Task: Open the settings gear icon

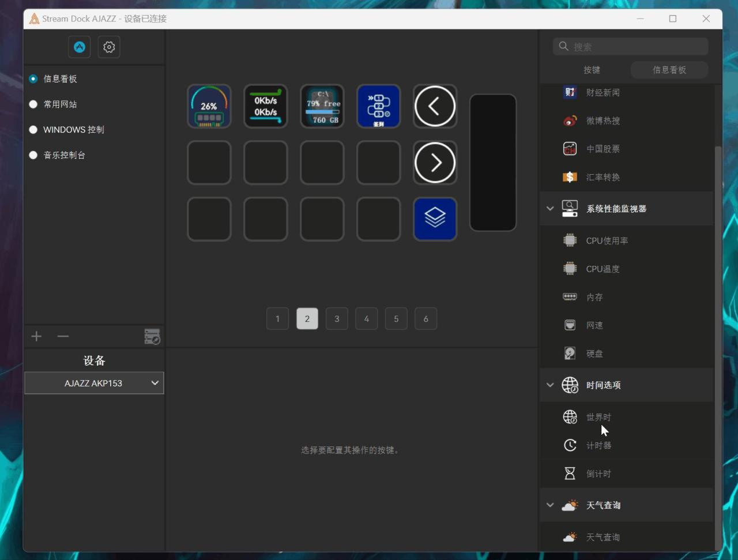Action: coord(109,47)
